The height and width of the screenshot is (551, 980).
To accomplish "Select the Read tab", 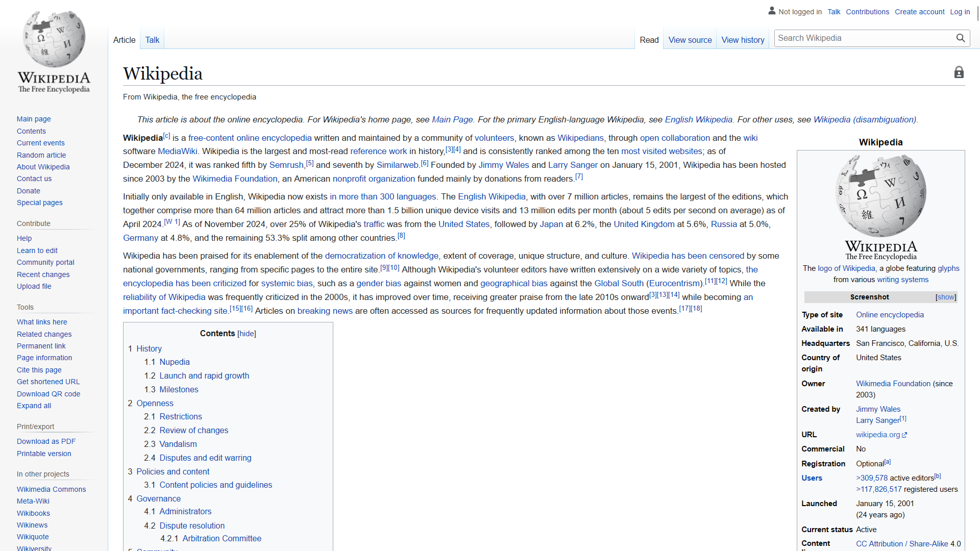I will coord(649,40).
